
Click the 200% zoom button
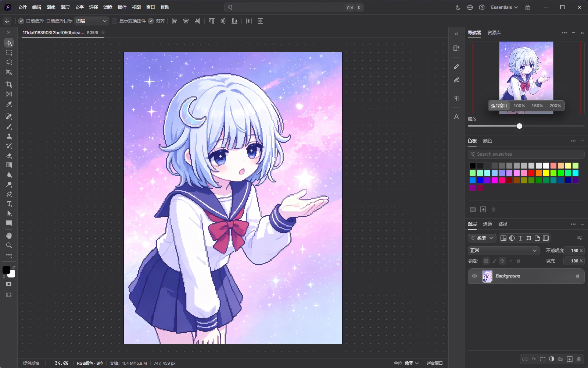pyautogui.click(x=555, y=106)
